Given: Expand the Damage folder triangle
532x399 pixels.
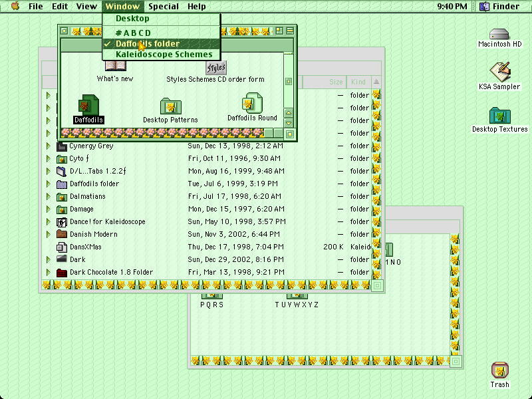Looking at the screenshot, I should click(48, 209).
